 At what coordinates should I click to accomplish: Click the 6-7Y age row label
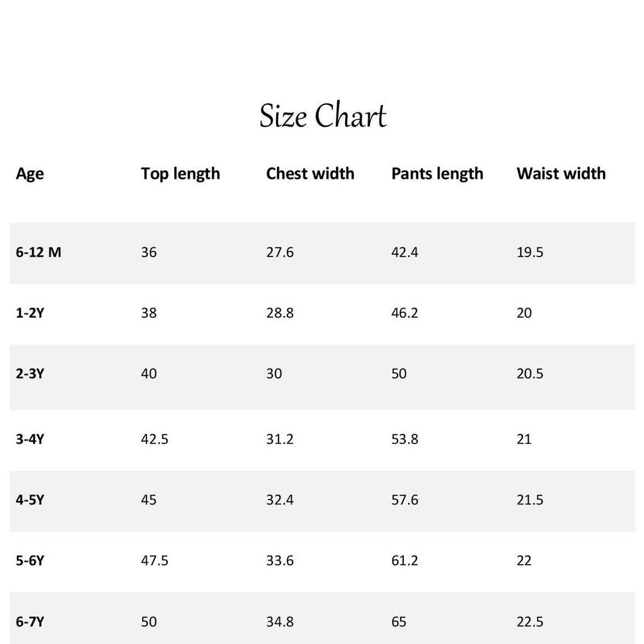pos(30,622)
